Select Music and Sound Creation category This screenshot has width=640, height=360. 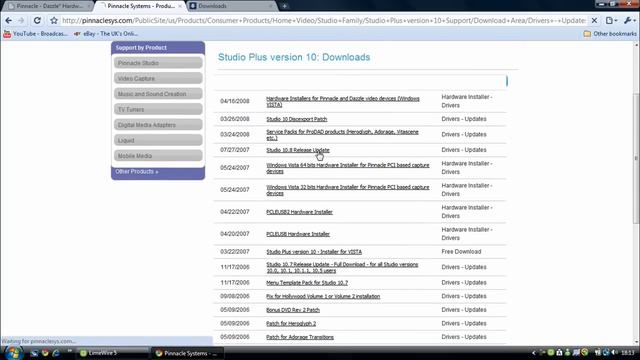click(x=158, y=94)
